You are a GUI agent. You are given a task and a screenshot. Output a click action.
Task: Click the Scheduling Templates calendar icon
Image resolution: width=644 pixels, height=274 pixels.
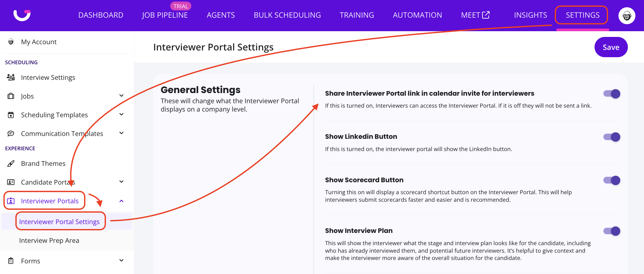(x=11, y=115)
